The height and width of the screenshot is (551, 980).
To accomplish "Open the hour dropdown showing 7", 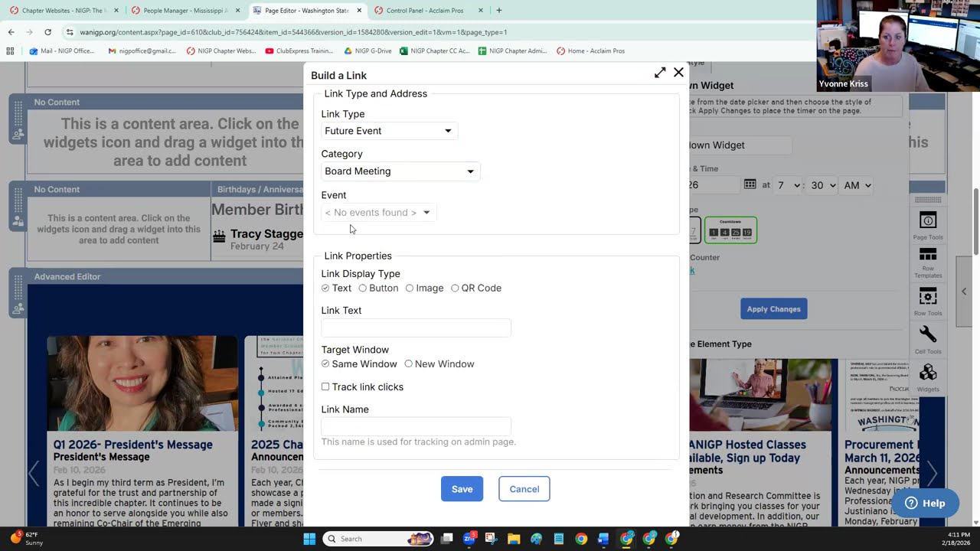I will [x=789, y=185].
